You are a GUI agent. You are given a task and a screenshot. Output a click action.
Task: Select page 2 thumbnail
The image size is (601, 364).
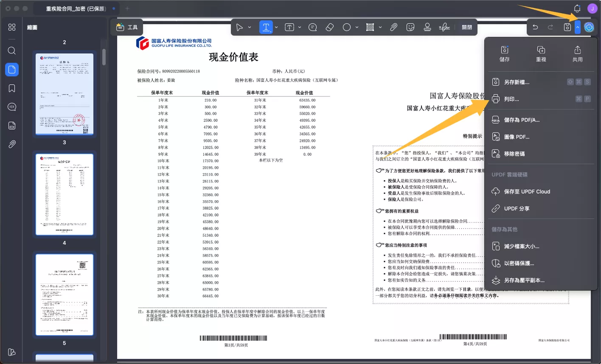[65, 94]
